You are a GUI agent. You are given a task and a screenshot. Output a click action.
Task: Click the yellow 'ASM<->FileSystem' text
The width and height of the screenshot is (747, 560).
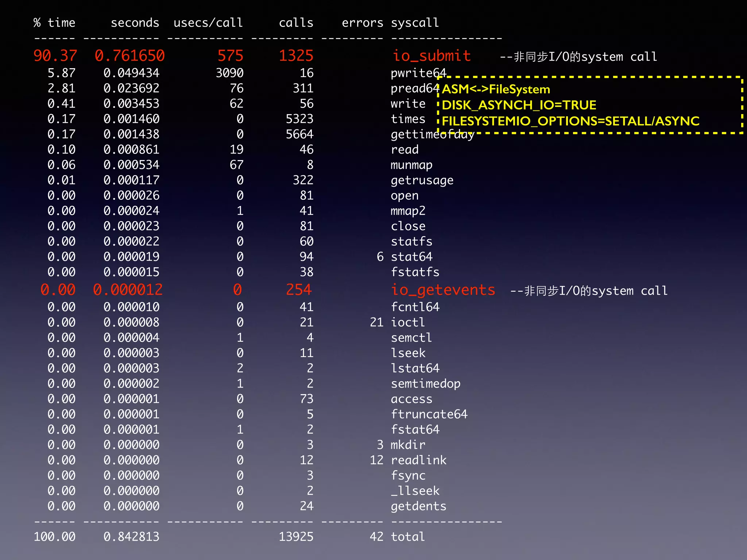tap(496, 89)
